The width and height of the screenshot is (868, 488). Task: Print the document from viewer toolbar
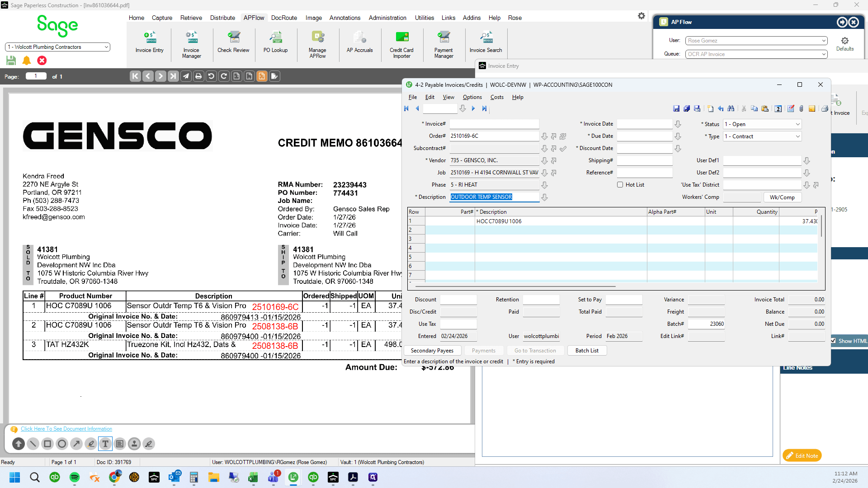point(198,76)
